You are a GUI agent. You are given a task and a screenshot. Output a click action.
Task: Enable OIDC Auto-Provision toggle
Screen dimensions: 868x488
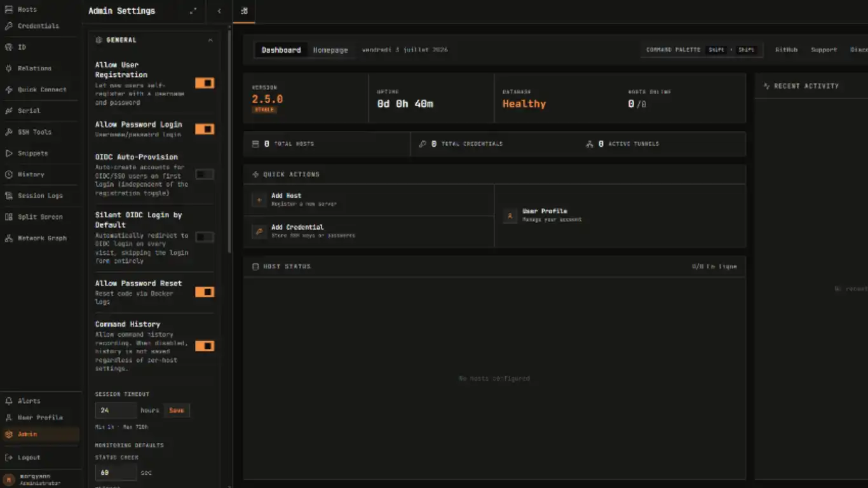click(x=205, y=174)
